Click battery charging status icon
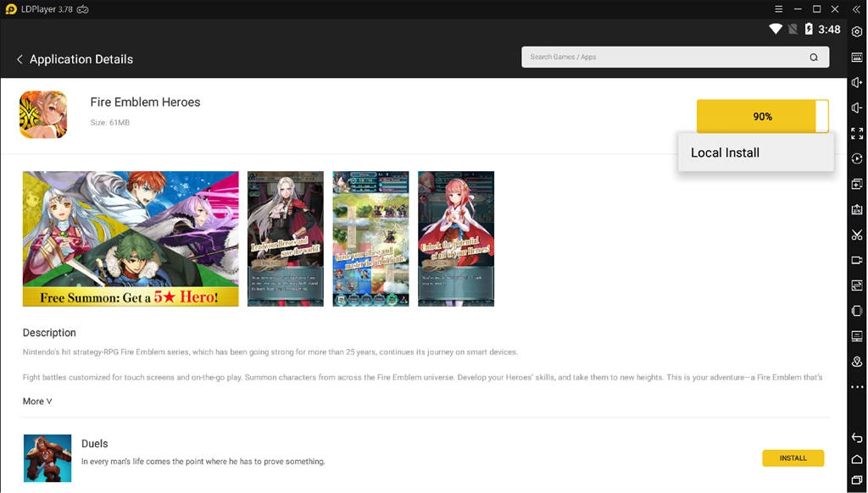 click(x=808, y=30)
